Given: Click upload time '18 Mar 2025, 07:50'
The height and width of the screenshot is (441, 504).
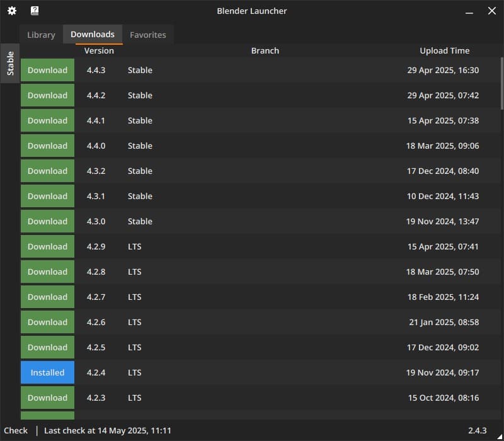Looking at the screenshot, I should coord(443,272).
